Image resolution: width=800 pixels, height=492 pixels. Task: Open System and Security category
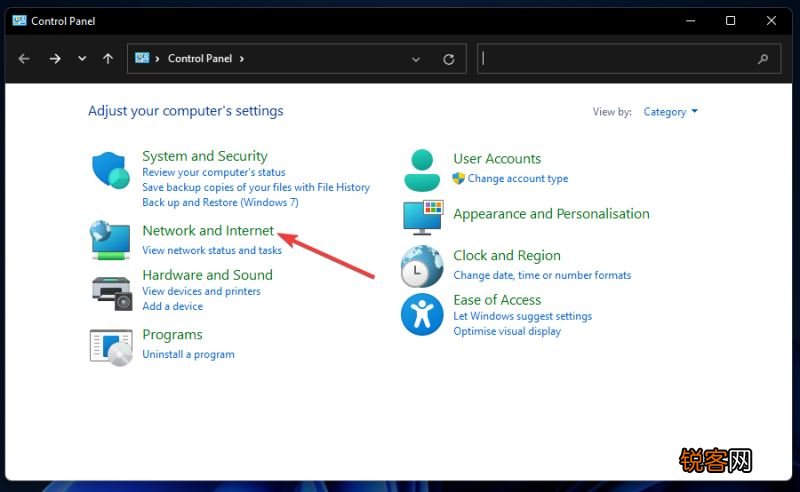pos(205,156)
